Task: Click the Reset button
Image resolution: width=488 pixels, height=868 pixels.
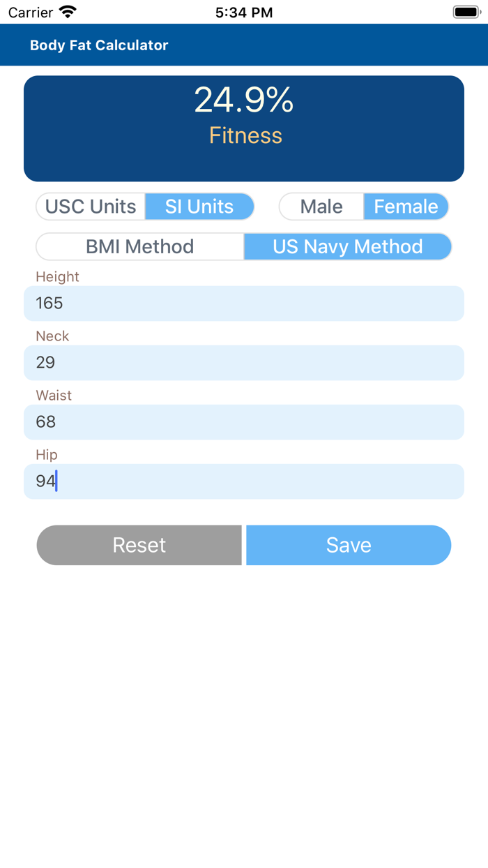Action: click(x=139, y=545)
